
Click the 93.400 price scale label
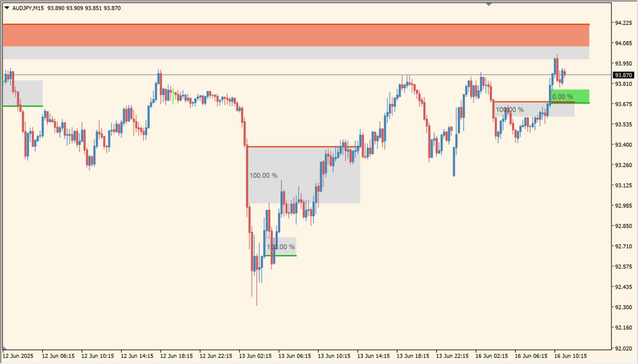point(623,145)
